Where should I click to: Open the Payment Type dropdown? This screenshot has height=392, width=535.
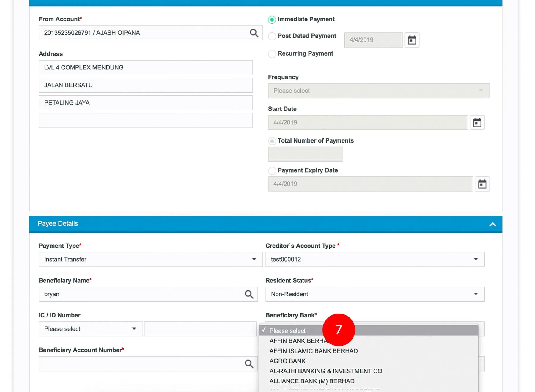pos(150,260)
